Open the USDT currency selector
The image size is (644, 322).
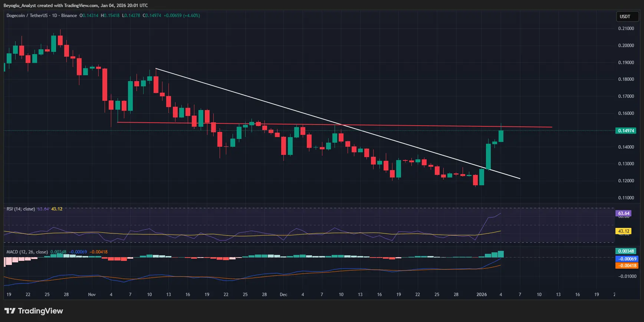[x=627, y=17]
